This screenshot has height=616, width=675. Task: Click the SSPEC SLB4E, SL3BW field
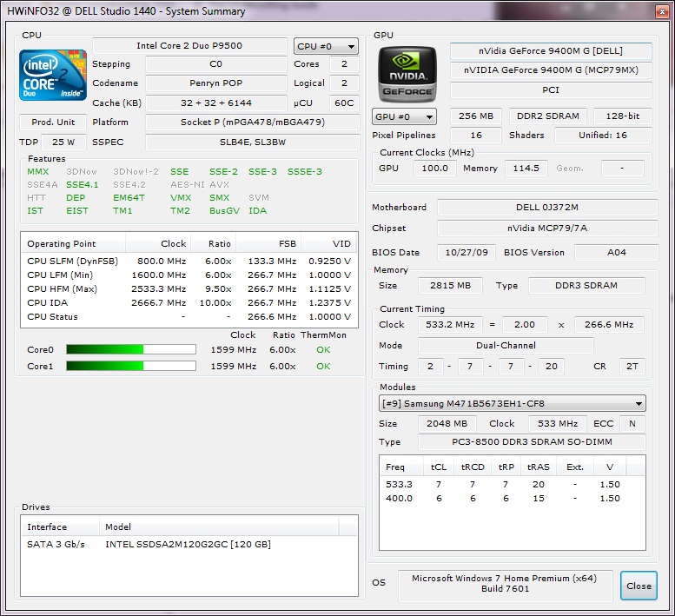pos(253,142)
